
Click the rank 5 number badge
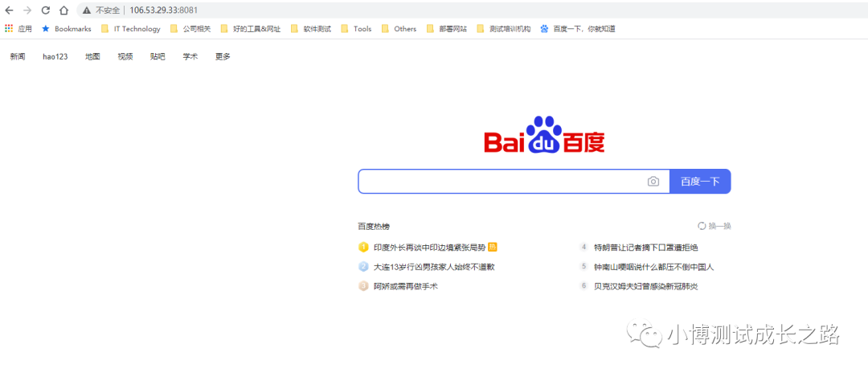[x=583, y=267]
